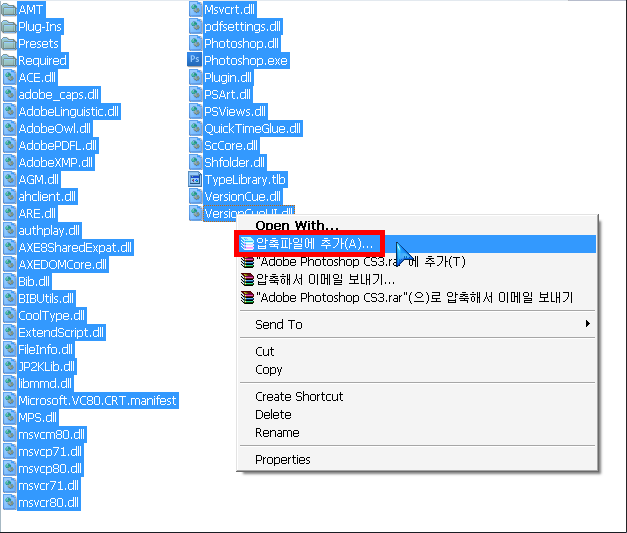This screenshot has width=627, height=533.
Task: Select the file name Photoshop.exe
Action: [246, 60]
